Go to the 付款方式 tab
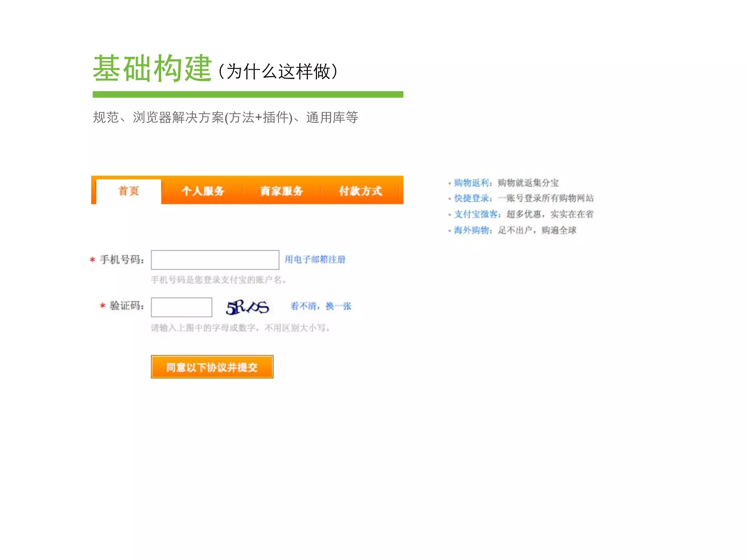Viewport: 747px width, 560px height. pyautogui.click(x=360, y=191)
